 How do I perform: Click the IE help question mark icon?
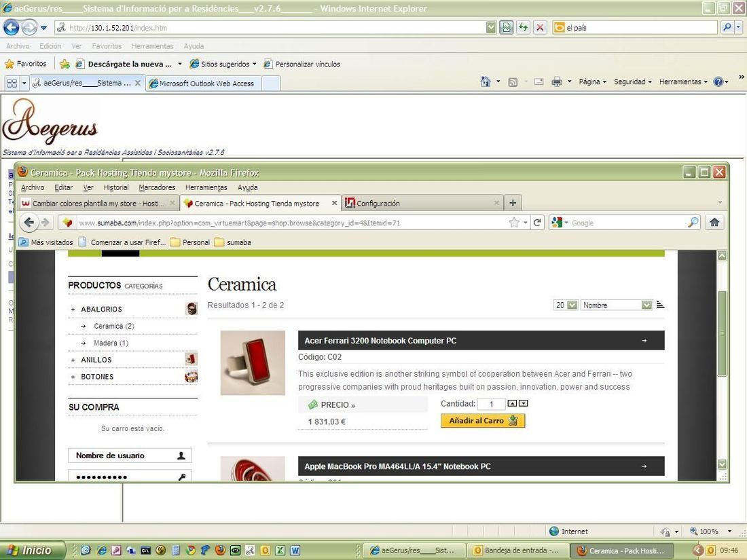718,82
